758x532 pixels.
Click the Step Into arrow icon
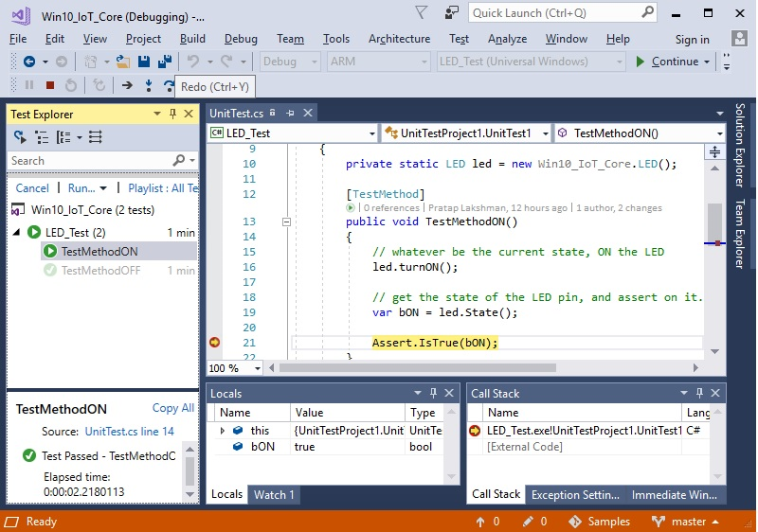coord(149,85)
